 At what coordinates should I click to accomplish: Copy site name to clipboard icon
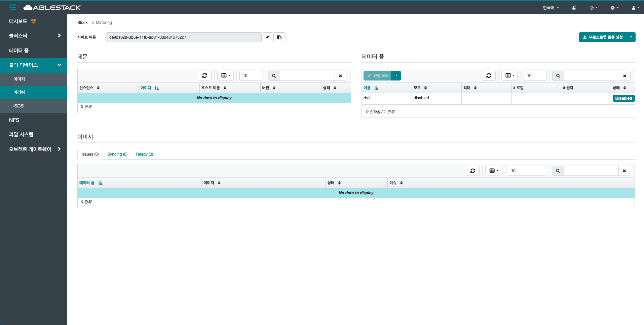(279, 37)
